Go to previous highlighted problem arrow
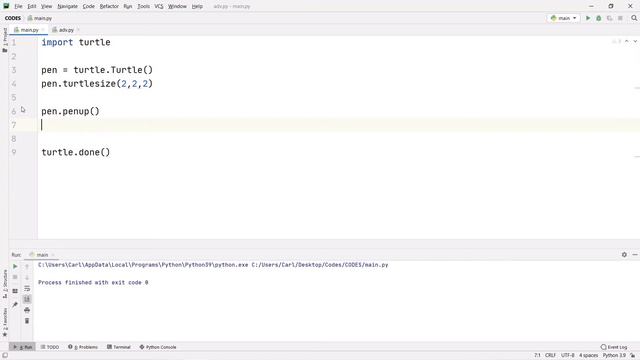The image size is (640, 360). click(x=627, y=42)
